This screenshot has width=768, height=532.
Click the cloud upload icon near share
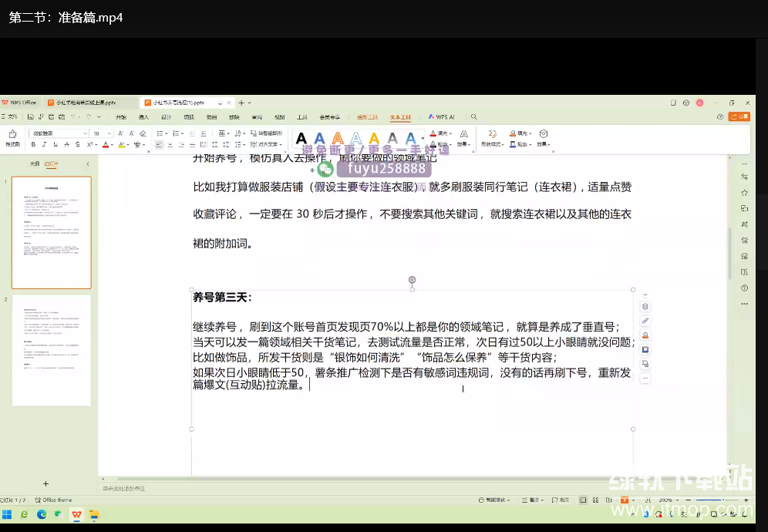point(720,117)
